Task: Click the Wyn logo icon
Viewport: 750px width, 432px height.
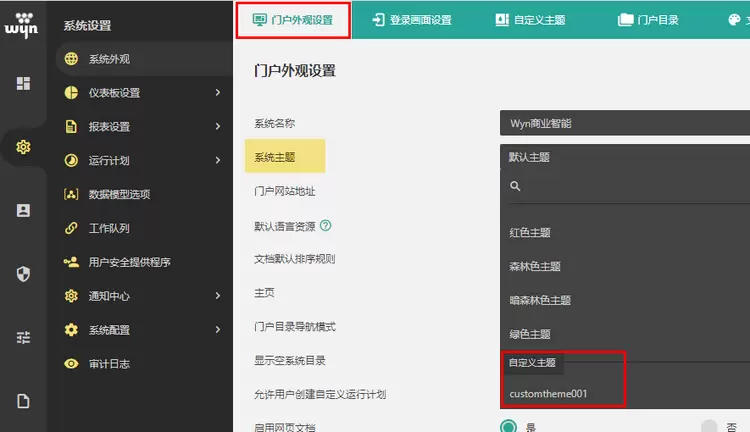Action: coord(22,24)
